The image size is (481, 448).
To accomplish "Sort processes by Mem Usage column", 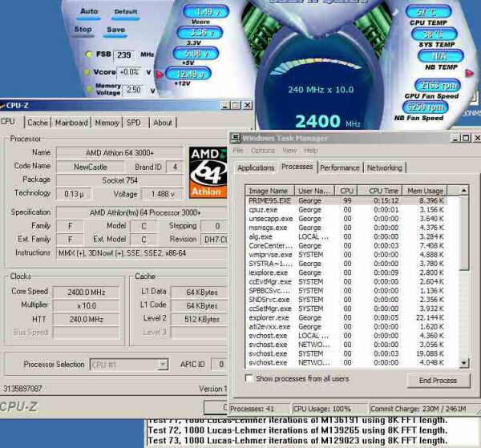I will [425, 191].
